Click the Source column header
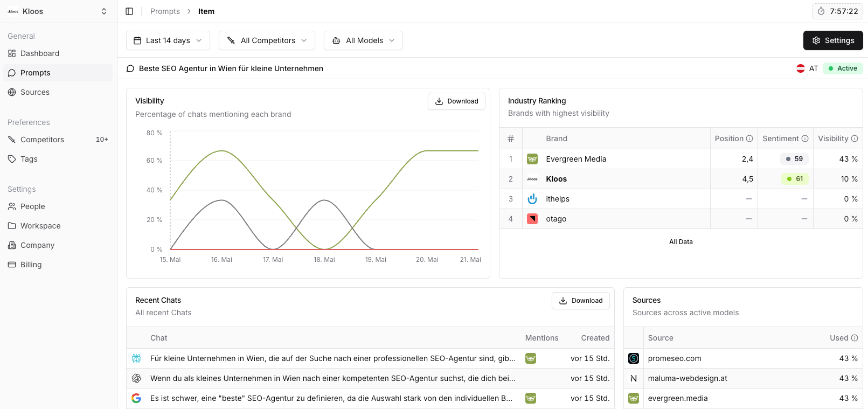Image resolution: width=868 pixels, height=409 pixels. [x=661, y=338]
